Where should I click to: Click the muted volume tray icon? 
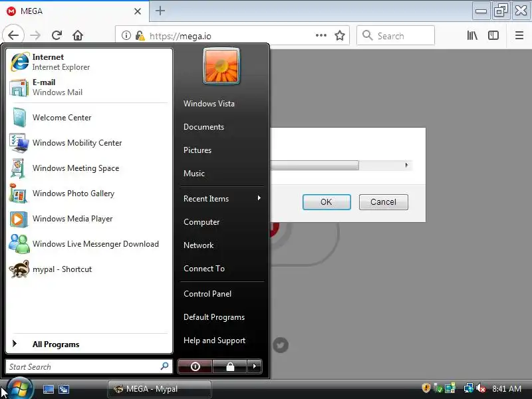pos(481,388)
